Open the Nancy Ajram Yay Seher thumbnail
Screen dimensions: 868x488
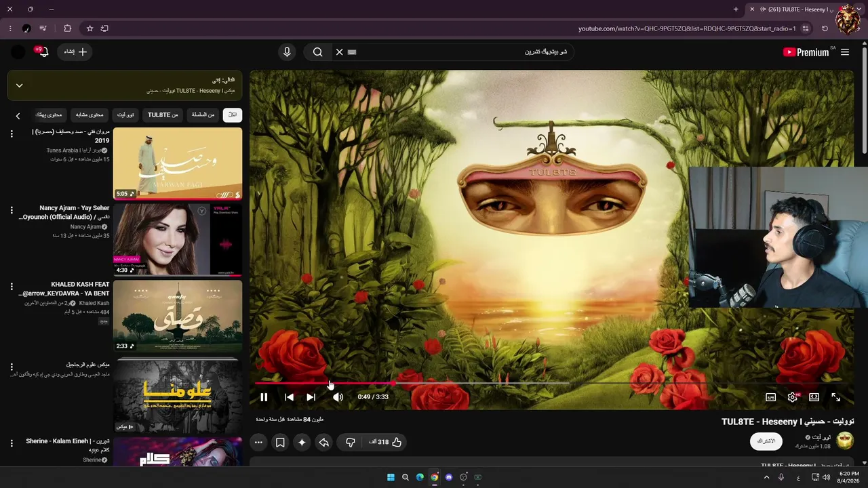coord(178,240)
